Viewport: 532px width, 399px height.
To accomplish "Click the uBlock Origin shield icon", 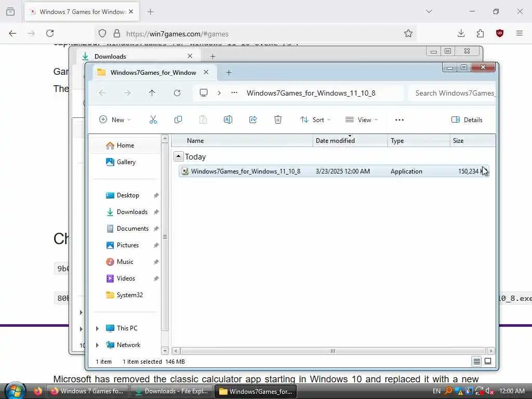I will pos(499,33).
